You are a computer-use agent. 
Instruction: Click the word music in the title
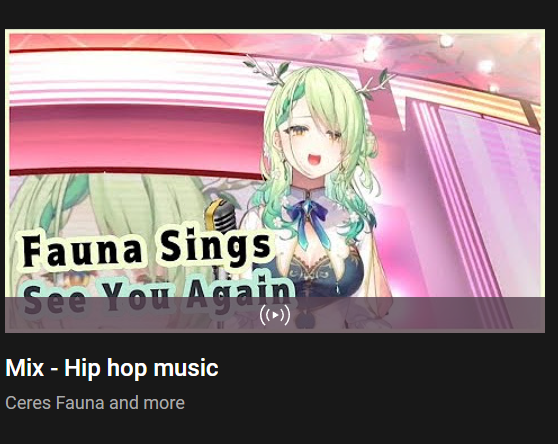(186, 368)
